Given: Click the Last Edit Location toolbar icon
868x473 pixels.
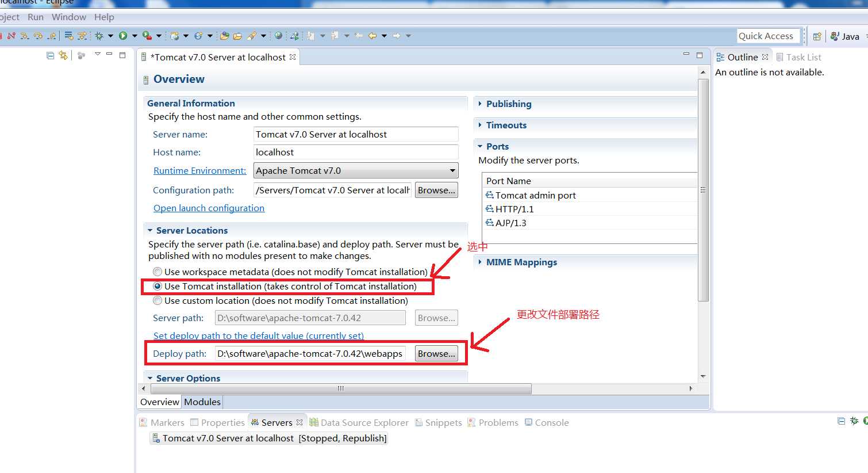Looking at the screenshot, I should click(x=359, y=36).
